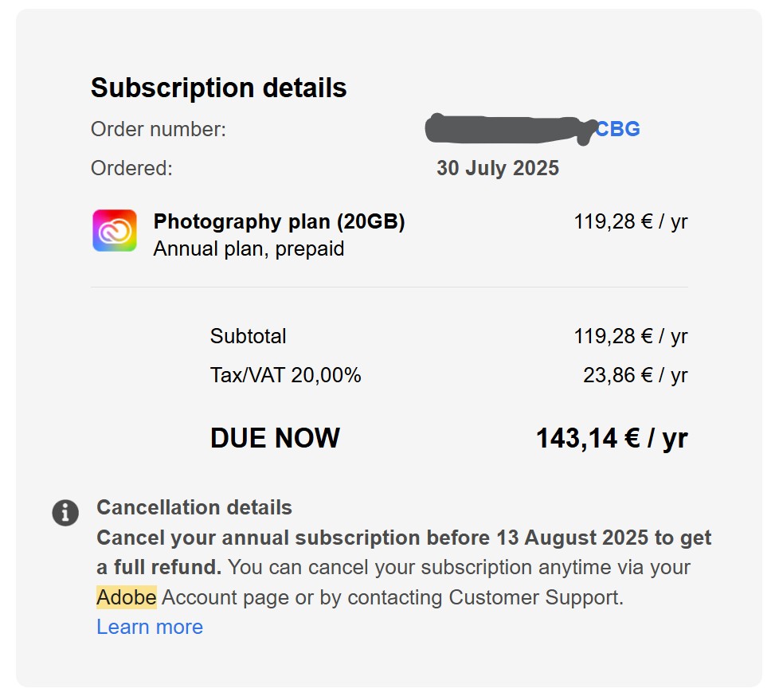Open the Learn more link
This screenshot has height=700, width=775.
(x=150, y=627)
